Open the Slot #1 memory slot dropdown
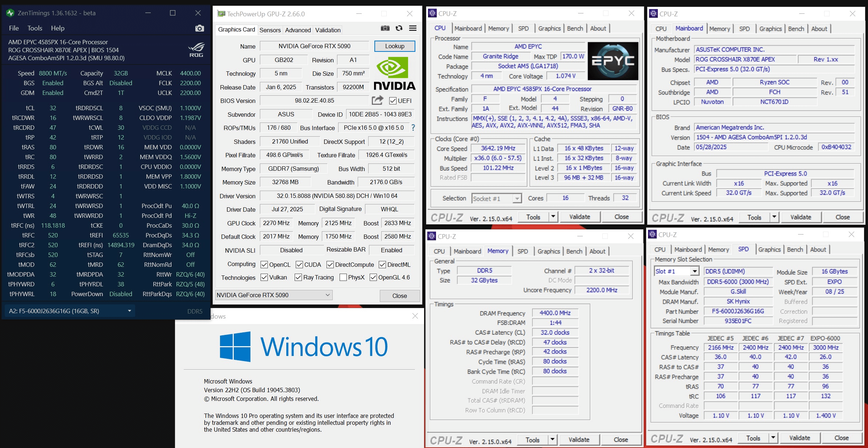The height and width of the screenshot is (448, 868). click(694, 271)
